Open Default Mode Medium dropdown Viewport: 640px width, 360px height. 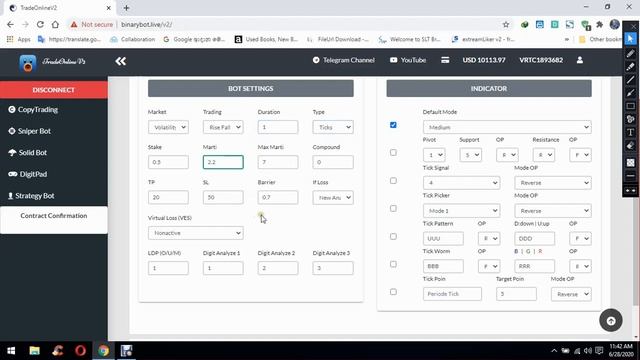507,127
